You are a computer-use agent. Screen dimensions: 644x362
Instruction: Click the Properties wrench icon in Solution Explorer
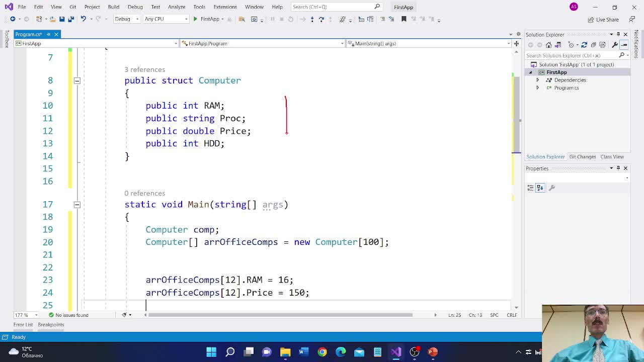[615, 45]
